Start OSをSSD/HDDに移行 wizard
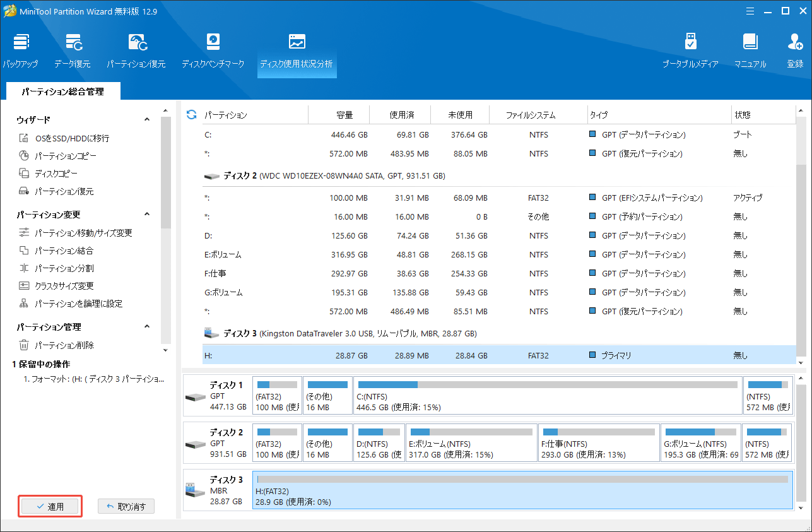 point(64,138)
